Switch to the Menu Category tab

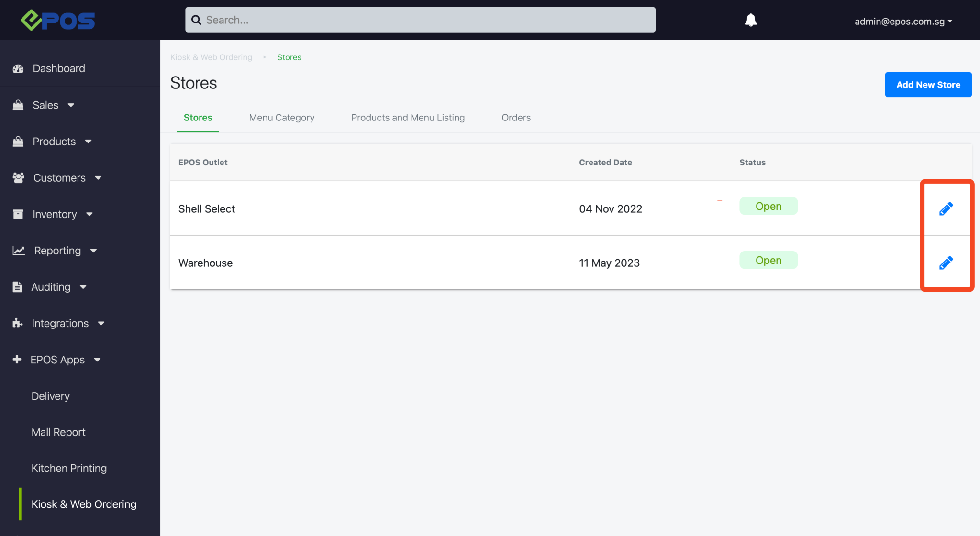(281, 118)
